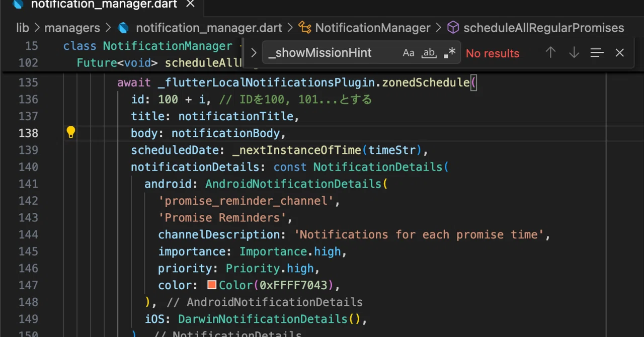Open the scheduleAllRegularPromises breadcrumb
The image size is (644, 337).
pyautogui.click(x=543, y=28)
